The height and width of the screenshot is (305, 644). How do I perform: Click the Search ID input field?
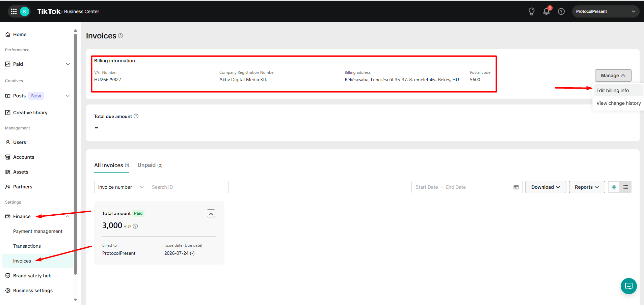(188, 187)
